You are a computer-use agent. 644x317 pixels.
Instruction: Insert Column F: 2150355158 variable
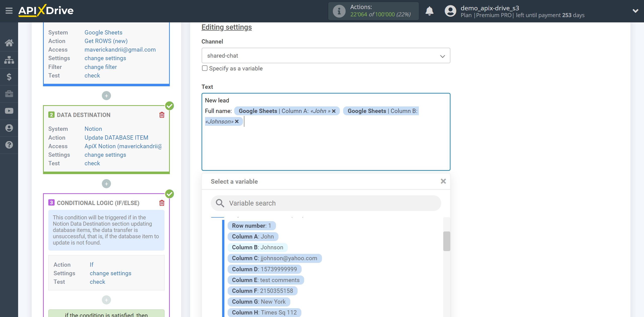(x=262, y=291)
